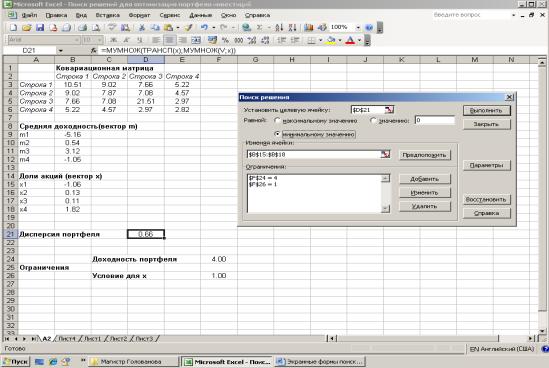Toggle bold formatting in the toolbar

[x=113, y=40]
